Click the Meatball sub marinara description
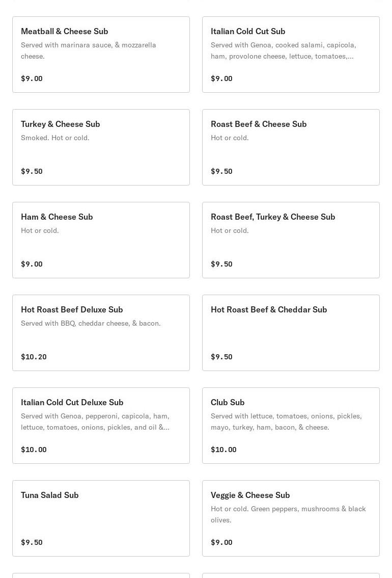The width and height of the screenshot is (392, 578). 89,50
